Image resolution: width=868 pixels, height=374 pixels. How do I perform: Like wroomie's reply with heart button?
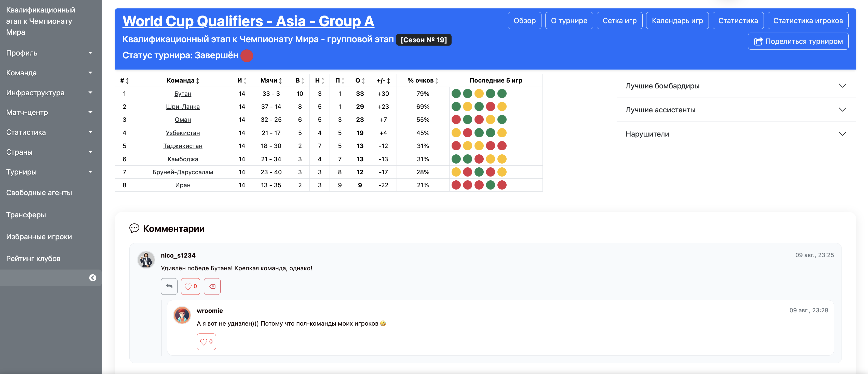tap(206, 342)
